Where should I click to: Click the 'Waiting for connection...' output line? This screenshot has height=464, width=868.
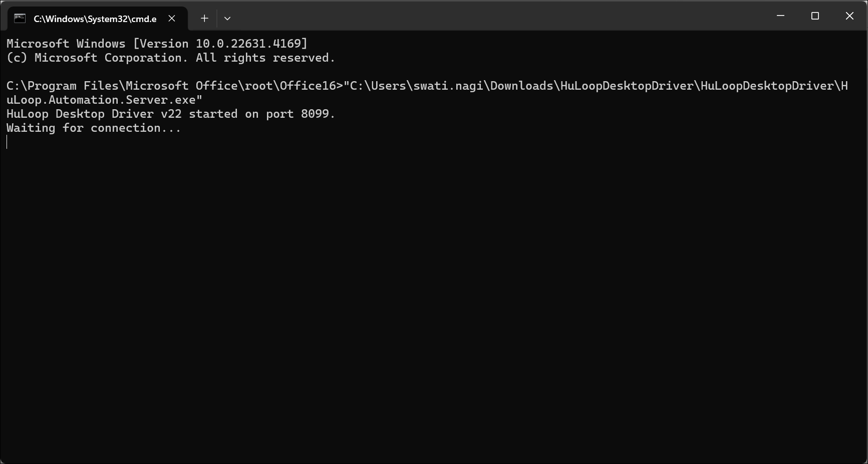93,128
